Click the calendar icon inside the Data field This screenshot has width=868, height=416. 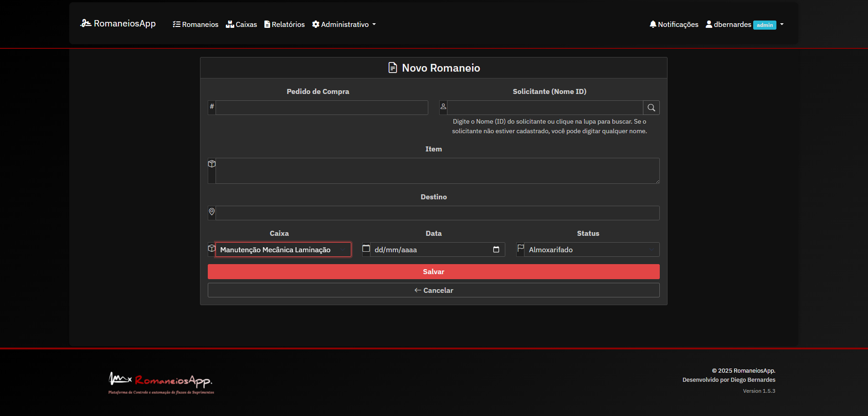496,250
